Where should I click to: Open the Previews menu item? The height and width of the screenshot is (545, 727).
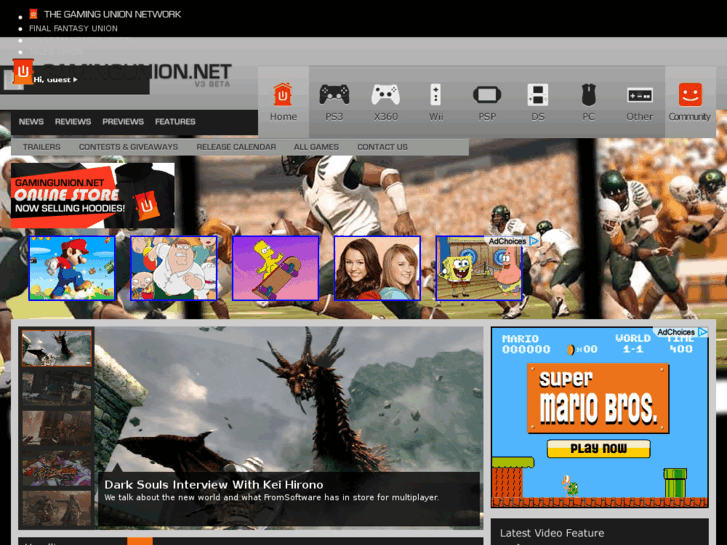(123, 122)
